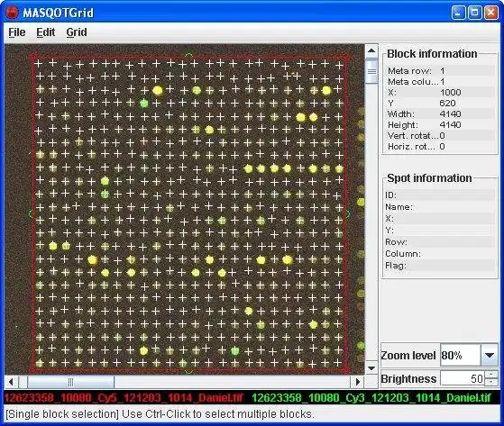Screen dimensions: 504x426
Task: Click the Zoom level label
Action: (408, 356)
